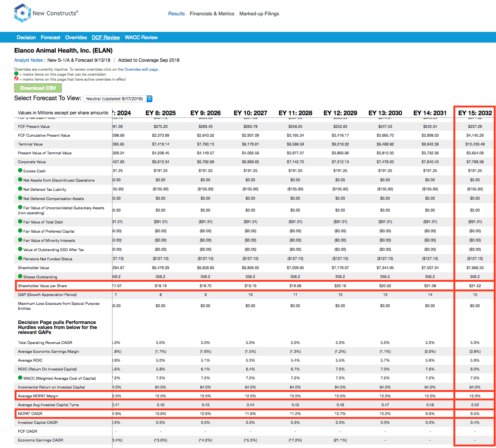Open Financials & Metrics menu
This screenshot has width=496, height=448.
click(x=212, y=13)
